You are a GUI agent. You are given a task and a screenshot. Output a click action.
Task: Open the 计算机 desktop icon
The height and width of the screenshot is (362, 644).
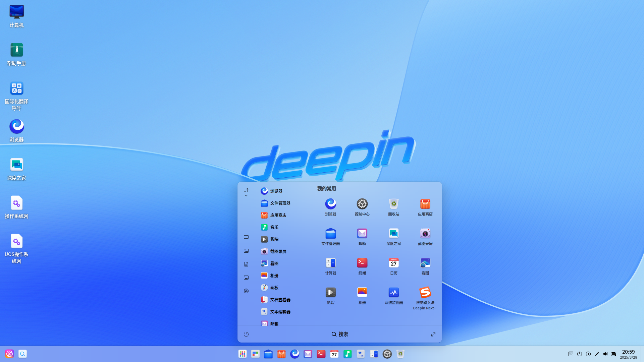[x=16, y=16]
